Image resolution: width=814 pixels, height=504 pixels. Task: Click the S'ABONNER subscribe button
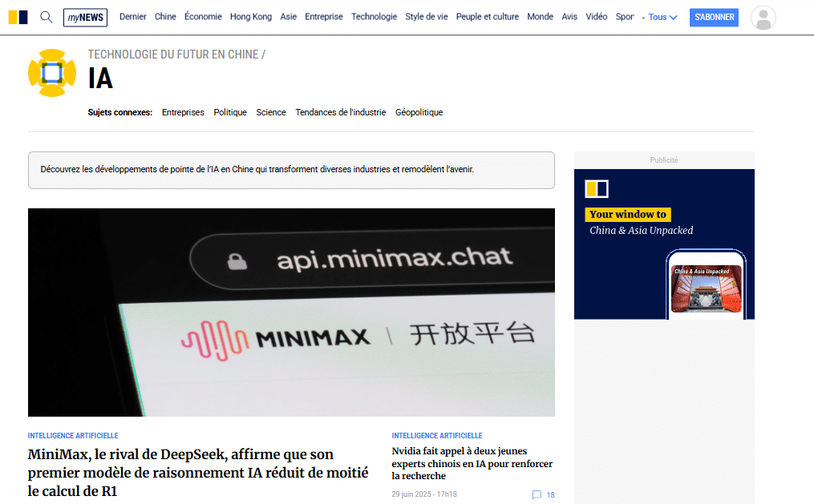click(x=714, y=17)
